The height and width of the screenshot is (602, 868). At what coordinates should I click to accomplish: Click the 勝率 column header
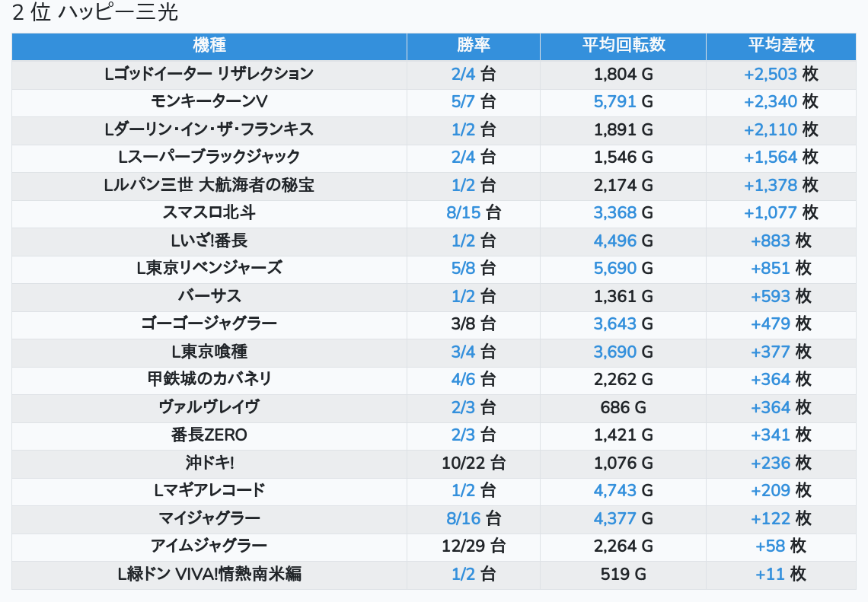474,46
